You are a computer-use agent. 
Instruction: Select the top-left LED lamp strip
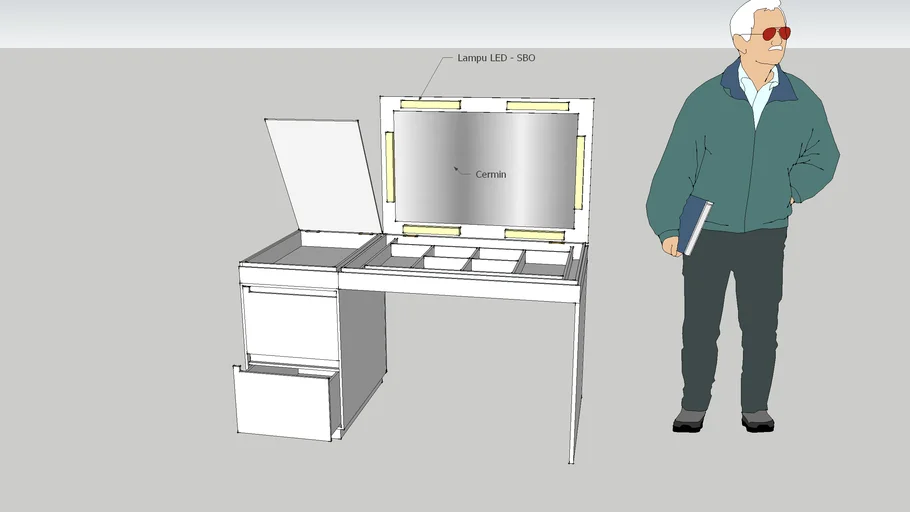coord(430,104)
